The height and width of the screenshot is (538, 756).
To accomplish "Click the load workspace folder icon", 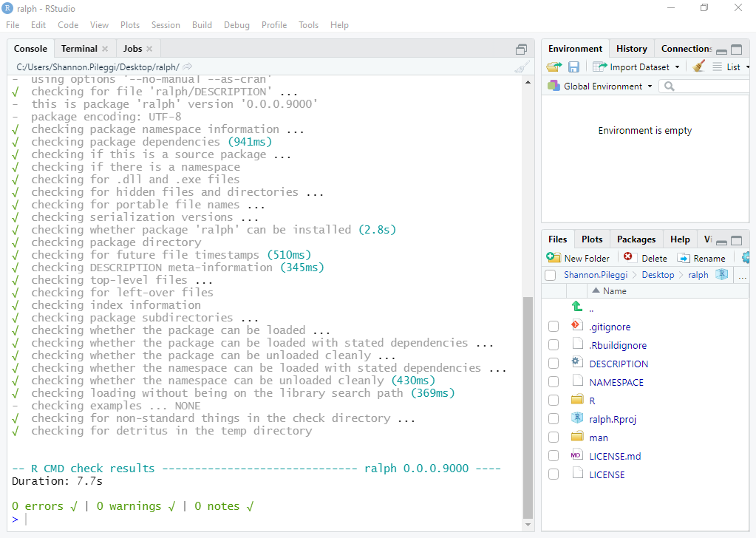I will point(554,67).
